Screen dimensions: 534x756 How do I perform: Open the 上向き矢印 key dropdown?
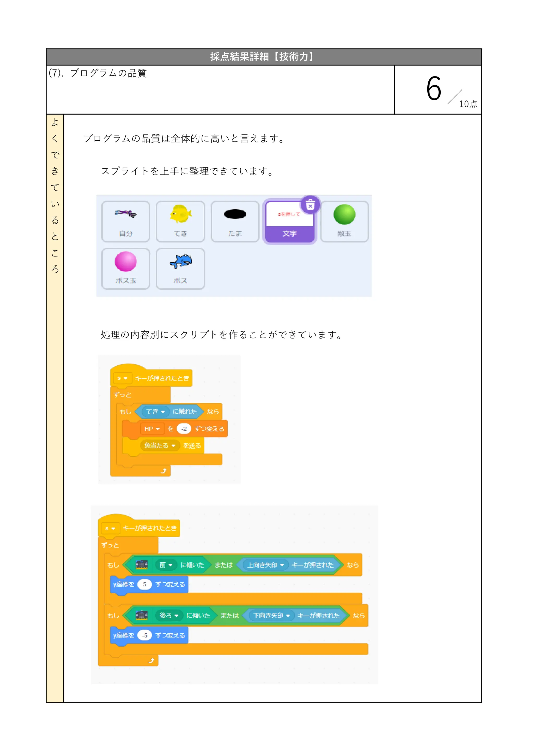pyautogui.click(x=265, y=565)
